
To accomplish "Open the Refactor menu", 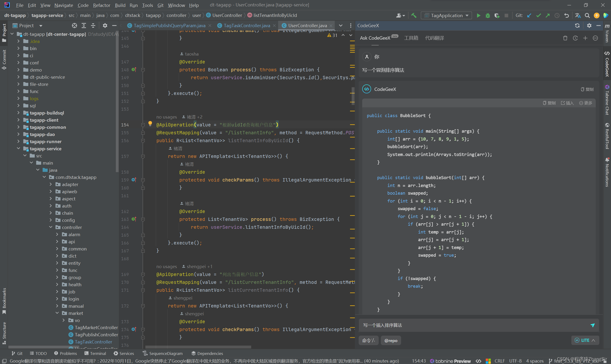I will click(101, 5).
